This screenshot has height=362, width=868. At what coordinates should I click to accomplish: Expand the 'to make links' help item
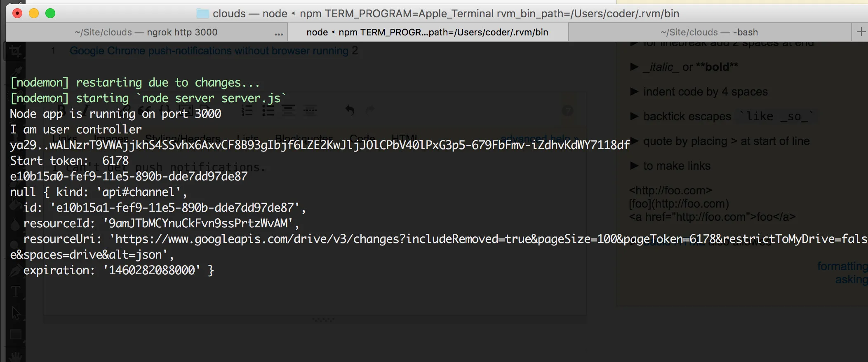click(x=634, y=166)
